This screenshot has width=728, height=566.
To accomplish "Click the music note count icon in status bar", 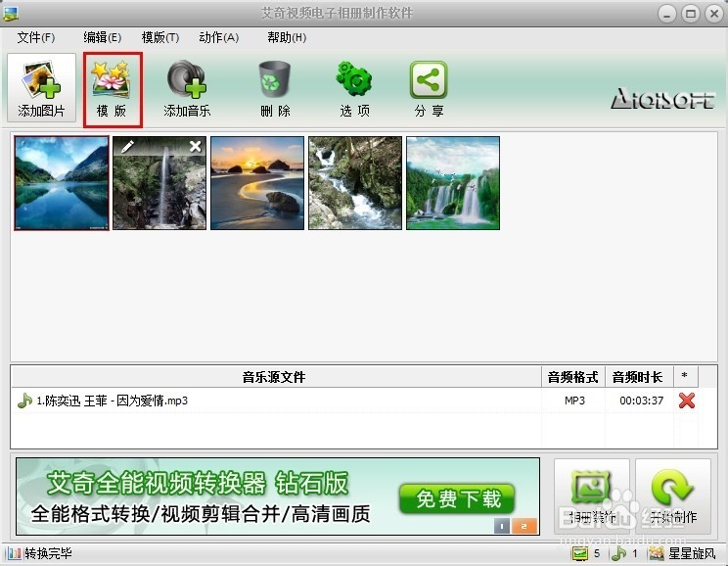I will (618, 553).
